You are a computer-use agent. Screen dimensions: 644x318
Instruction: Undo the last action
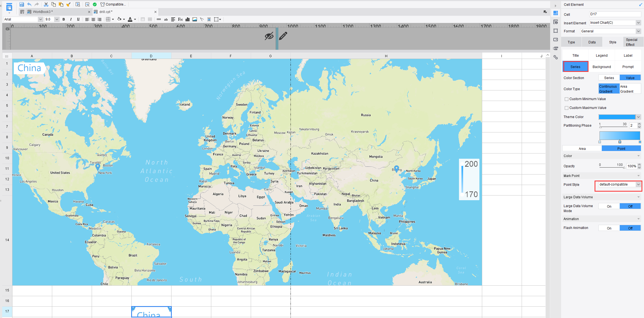pyautogui.click(x=29, y=4)
